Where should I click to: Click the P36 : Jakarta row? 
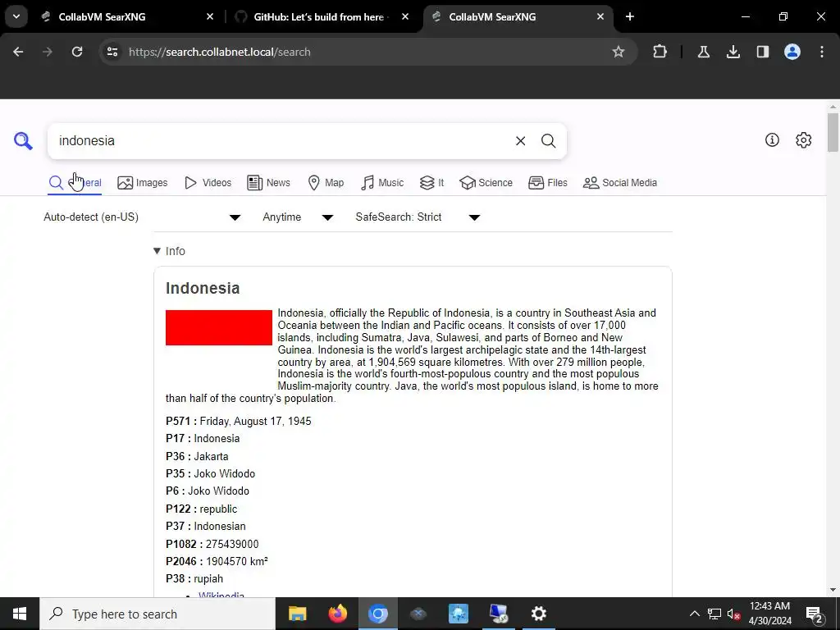point(197,456)
